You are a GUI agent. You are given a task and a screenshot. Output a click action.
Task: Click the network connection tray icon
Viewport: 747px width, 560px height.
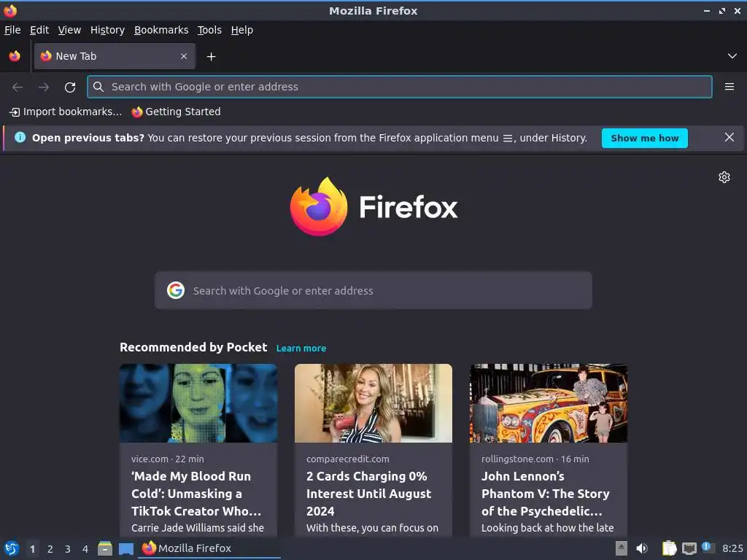[x=689, y=548]
